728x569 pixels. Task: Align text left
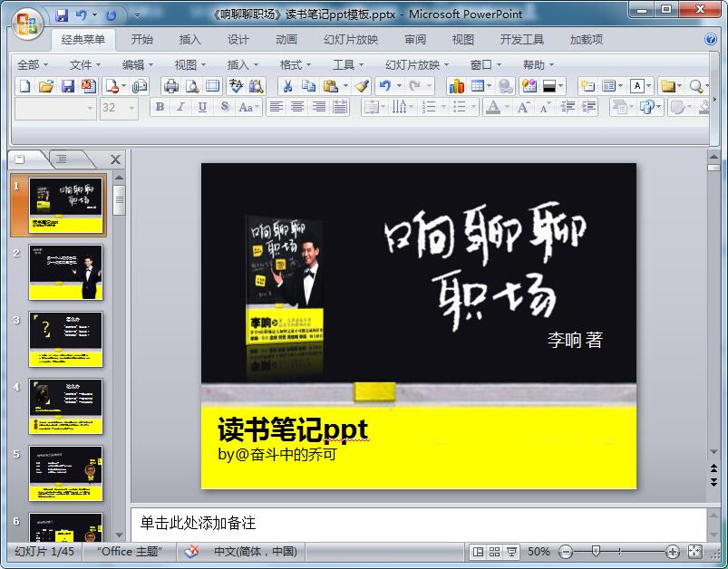pyautogui.click(x=277, y=107)
